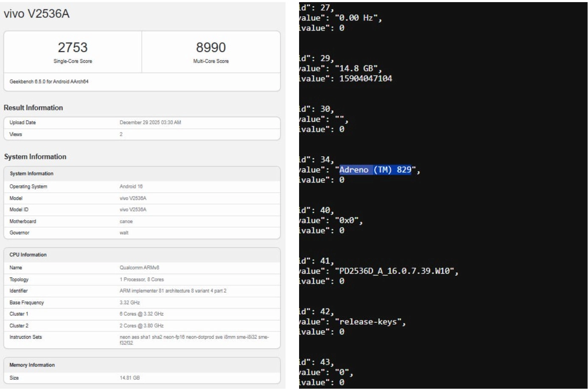The height and width of the screenshot is (390, 588).
Task: Click the "release-keys" value in the JSON
Action: pos(370,322)
